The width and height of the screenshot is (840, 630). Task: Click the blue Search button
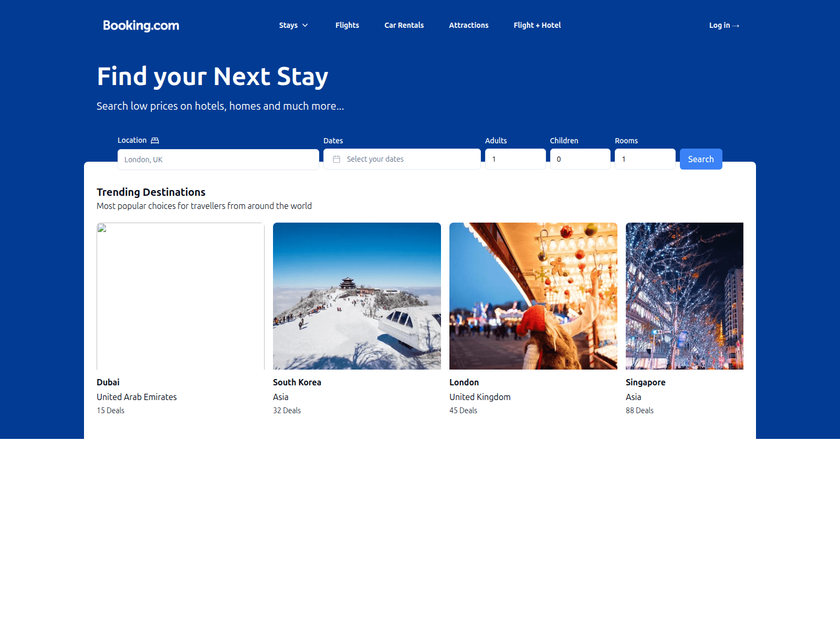pos(701,159)
